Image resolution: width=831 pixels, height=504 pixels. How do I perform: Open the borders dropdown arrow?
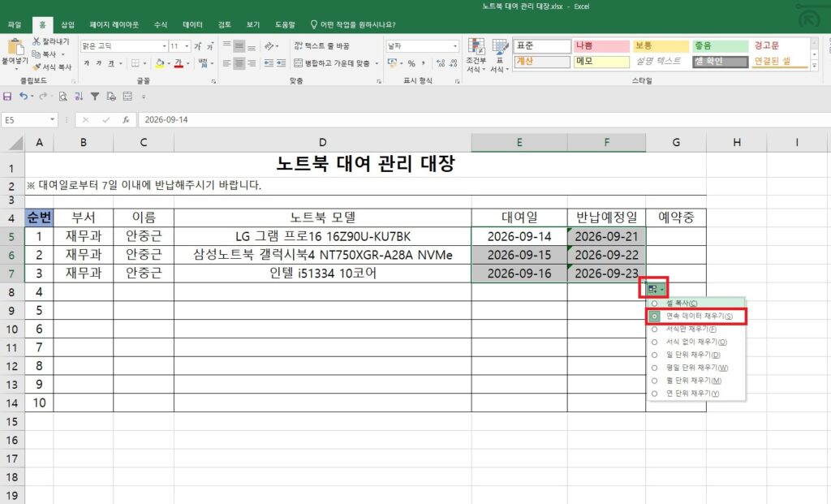point(144,63)
